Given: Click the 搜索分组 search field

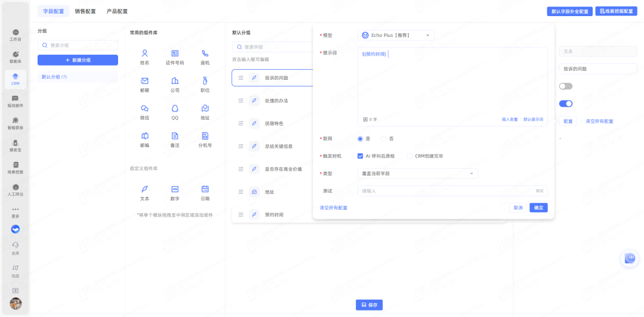Looking at the screenshot, I should point(78,45).
